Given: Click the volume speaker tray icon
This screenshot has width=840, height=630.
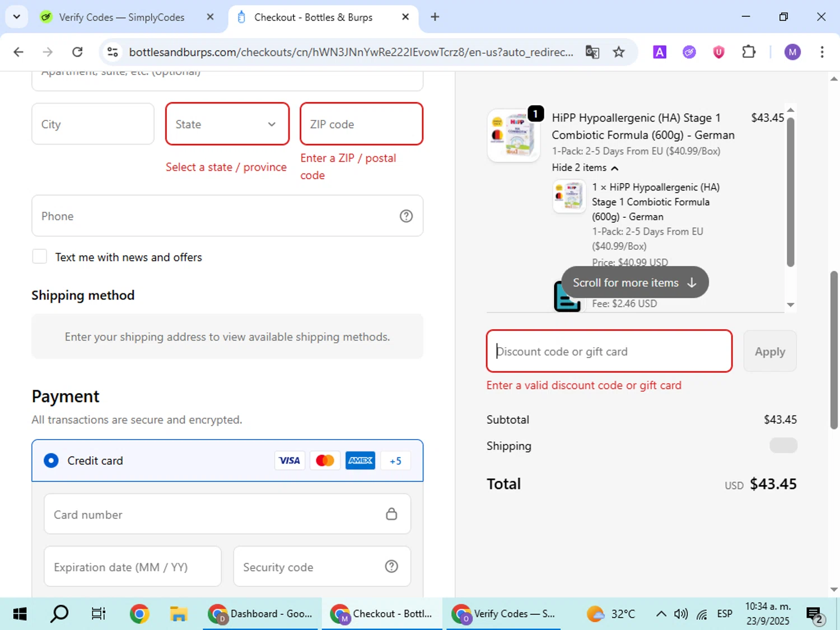Looking at the screenshot, I should [681, 614].
